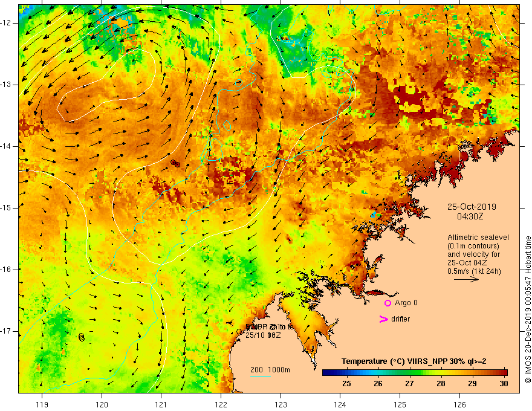
Task: Click the longitude axis label 121
Action: tap(161, 405)
